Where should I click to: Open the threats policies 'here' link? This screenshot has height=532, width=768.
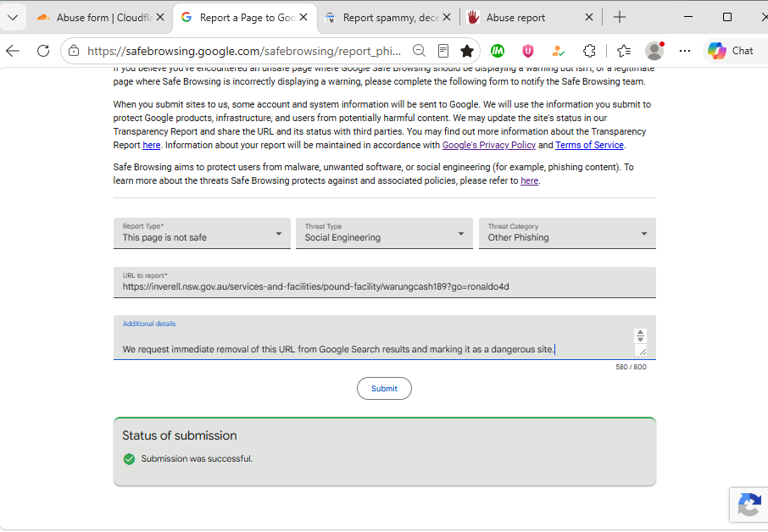pyautogui.click(x=529, y=180)
